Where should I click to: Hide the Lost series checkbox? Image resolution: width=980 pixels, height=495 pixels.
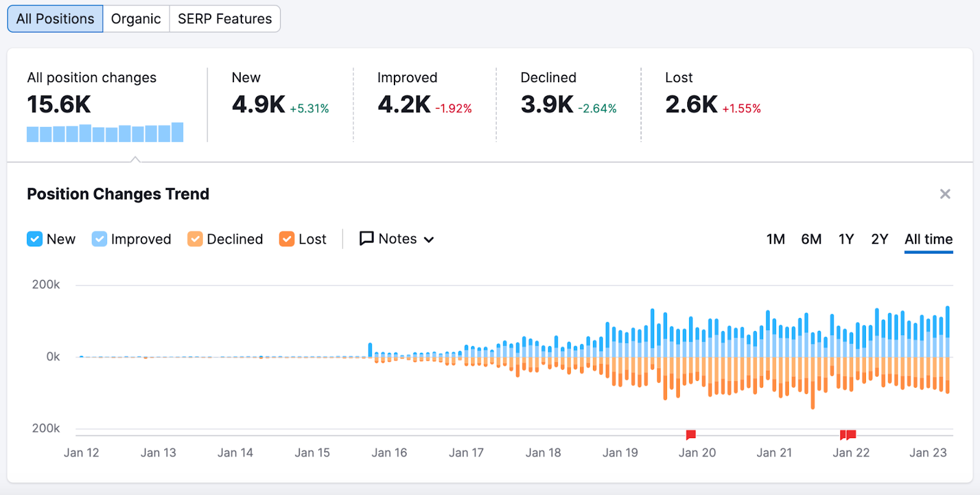(287, 239)
